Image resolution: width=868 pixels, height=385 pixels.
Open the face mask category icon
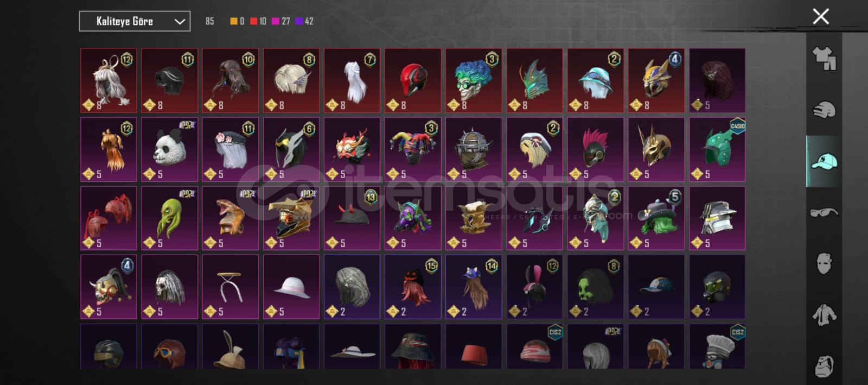tap(824, 263)
